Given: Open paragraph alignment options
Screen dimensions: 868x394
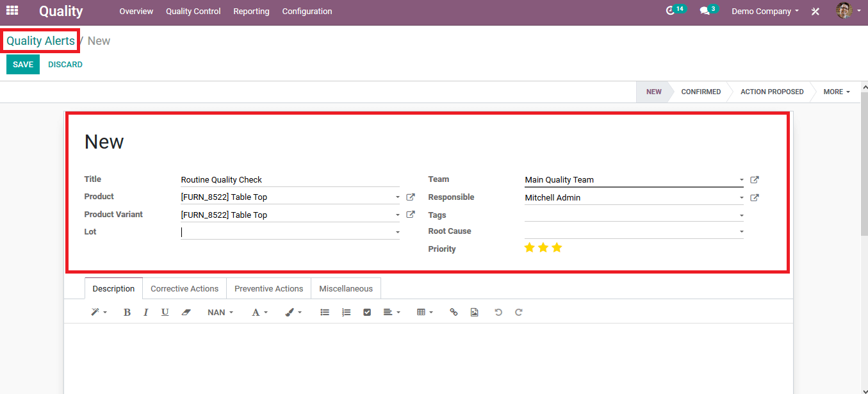Looking at the screenshot, I should pyautogui.click(x=391, y=312).
